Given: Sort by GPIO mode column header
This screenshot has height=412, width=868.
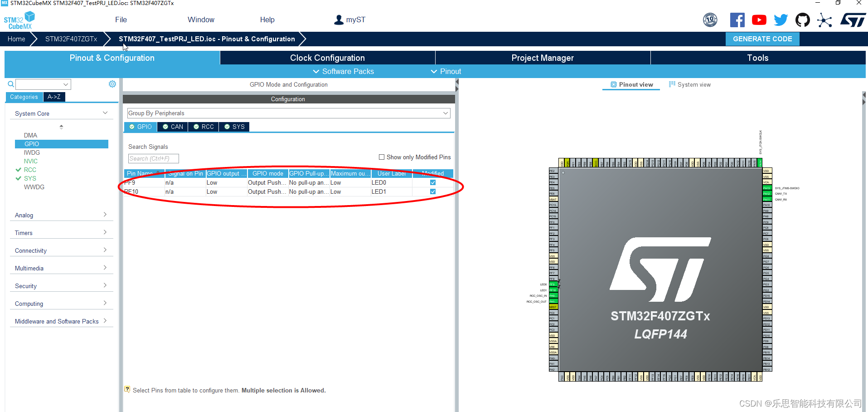Looking at the screenshot, I should pyautogui.click(x=267, y=173).
